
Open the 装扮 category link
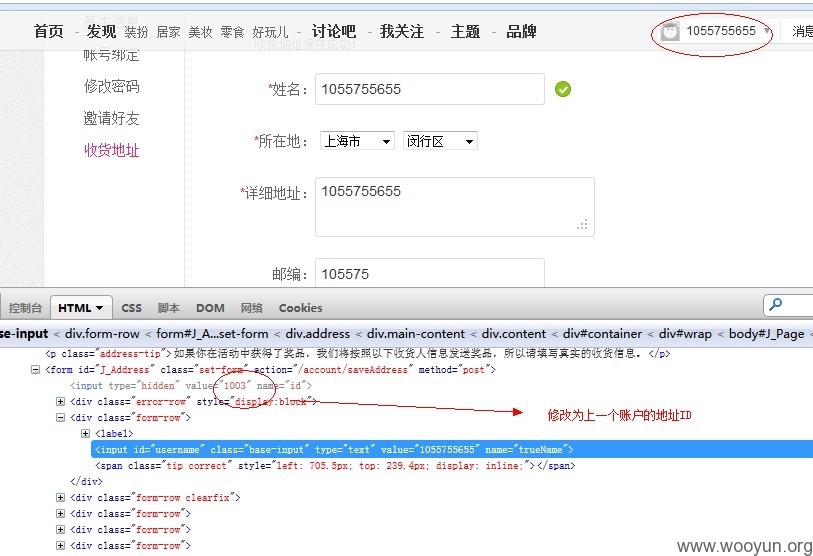coord(136,32)
